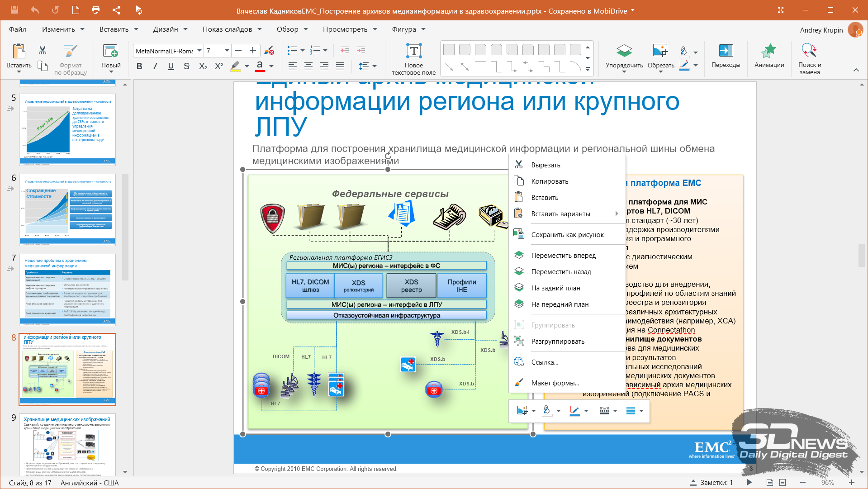Clear text formatting eraser icon
The image size is (868, 489).
[269, 50]
